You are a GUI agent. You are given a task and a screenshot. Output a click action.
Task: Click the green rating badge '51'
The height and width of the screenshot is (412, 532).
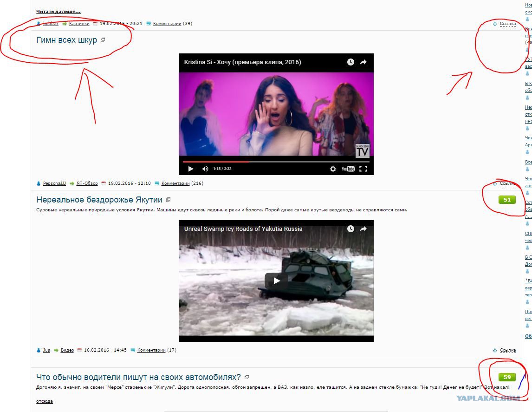[x=507, y=200]
